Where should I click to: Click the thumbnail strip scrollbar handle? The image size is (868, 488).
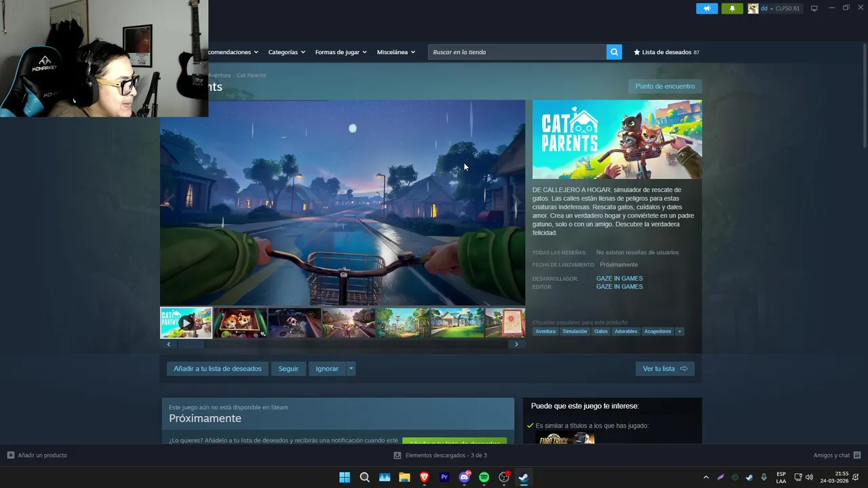(191, 344)
